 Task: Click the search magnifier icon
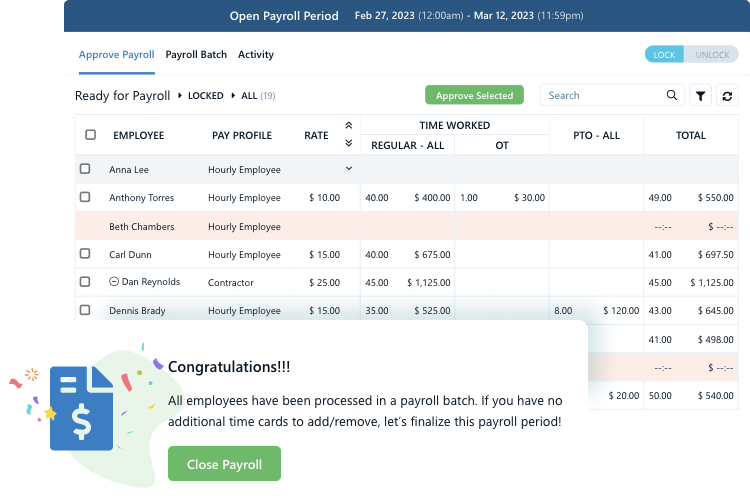click(672, 96)
